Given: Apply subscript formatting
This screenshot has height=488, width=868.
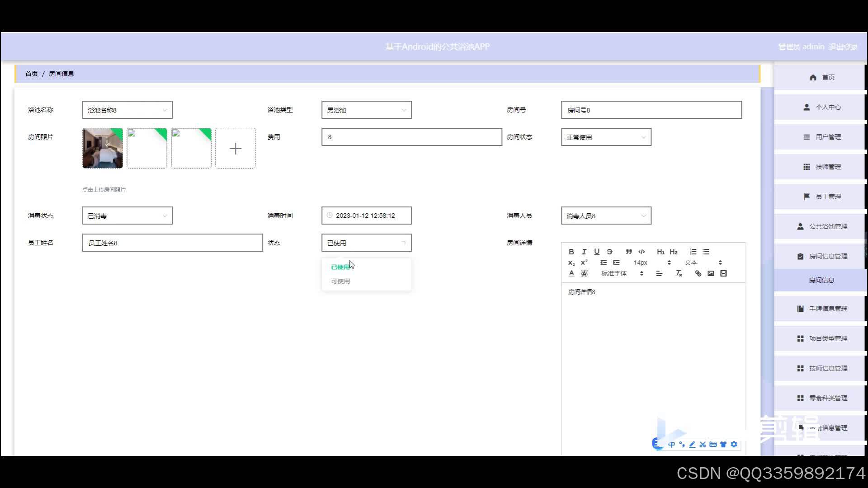Looking at the screenshot, I should click(571, 263).
